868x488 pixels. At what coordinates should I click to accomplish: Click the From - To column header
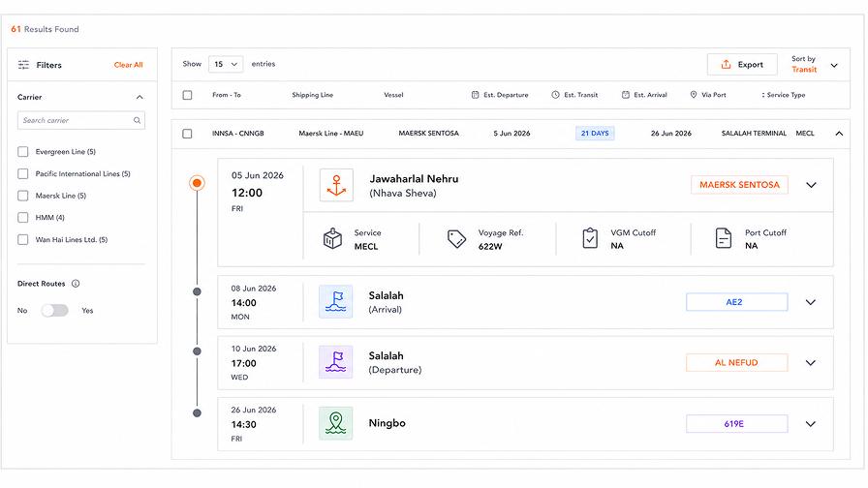227,95
